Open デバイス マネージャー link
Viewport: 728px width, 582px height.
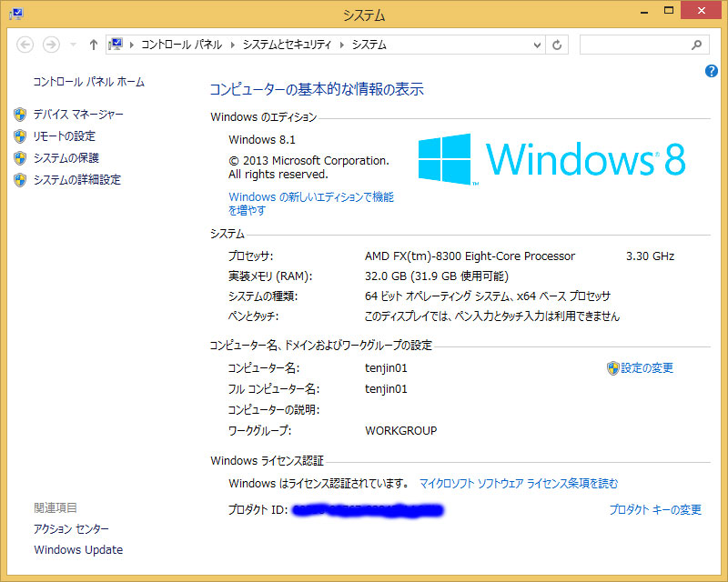click(x=78, y=115)
